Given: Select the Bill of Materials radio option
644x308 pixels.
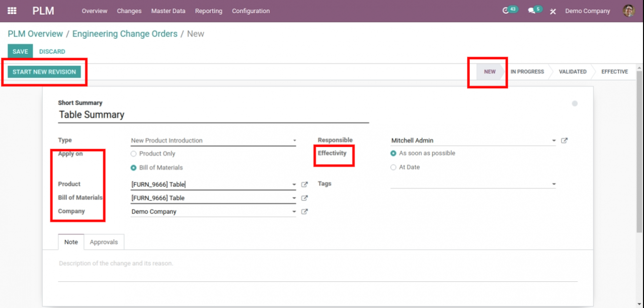Looking at the screenshot, I should (x=134, y=168).
